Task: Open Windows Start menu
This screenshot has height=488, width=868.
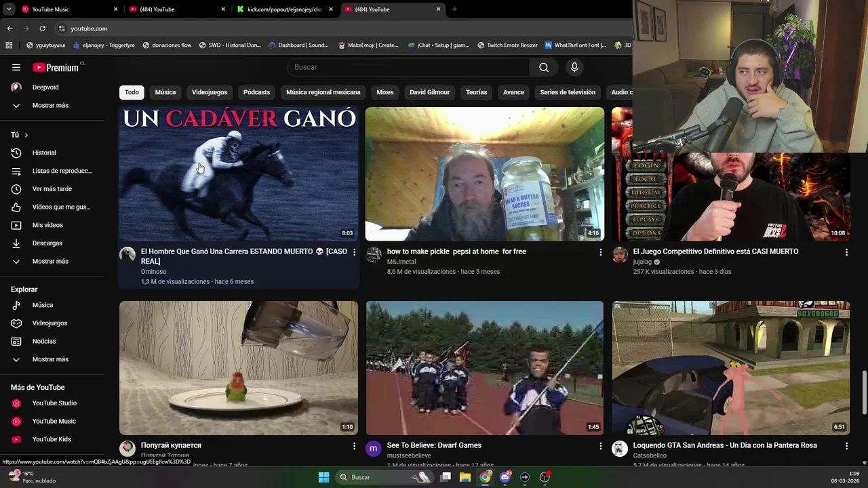Action: [323, 477]
